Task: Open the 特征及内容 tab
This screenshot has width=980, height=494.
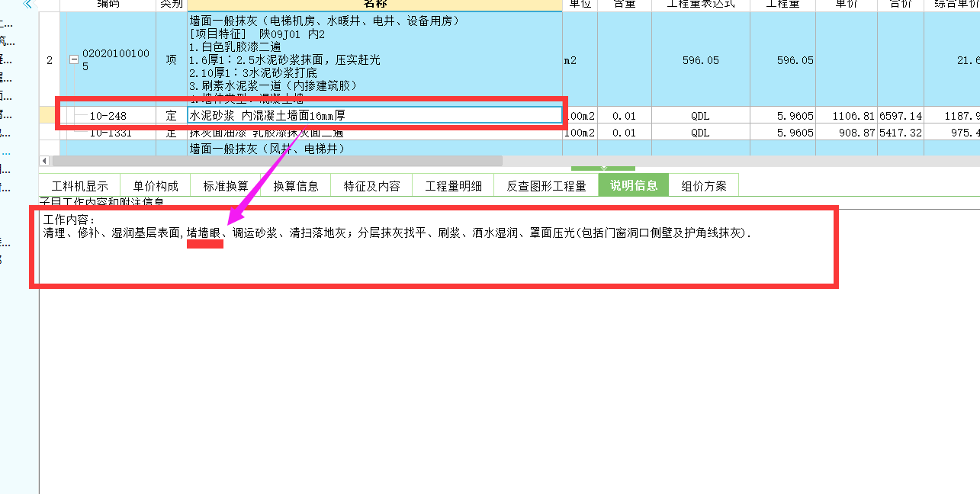Action: click(371, 185)
